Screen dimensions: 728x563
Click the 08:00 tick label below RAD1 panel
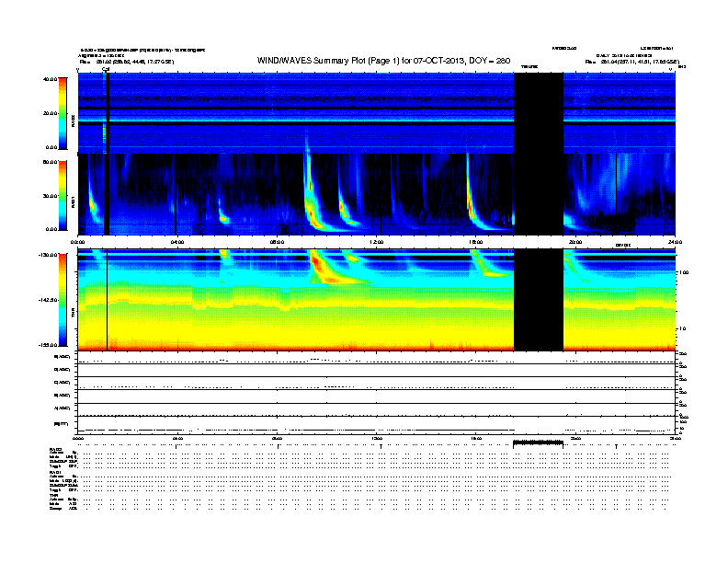(277, 242)
